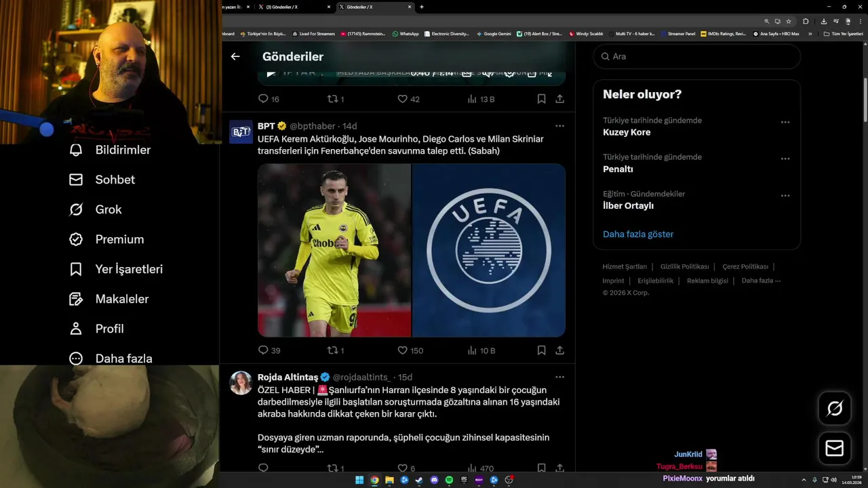This screenshot has height=488, width=868.
Task: Open Google Gemini bookmark
Action: pos(494,33)
